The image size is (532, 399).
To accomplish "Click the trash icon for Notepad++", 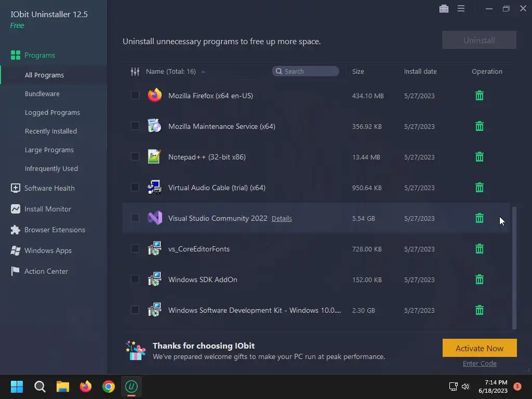I will (479, 157).
